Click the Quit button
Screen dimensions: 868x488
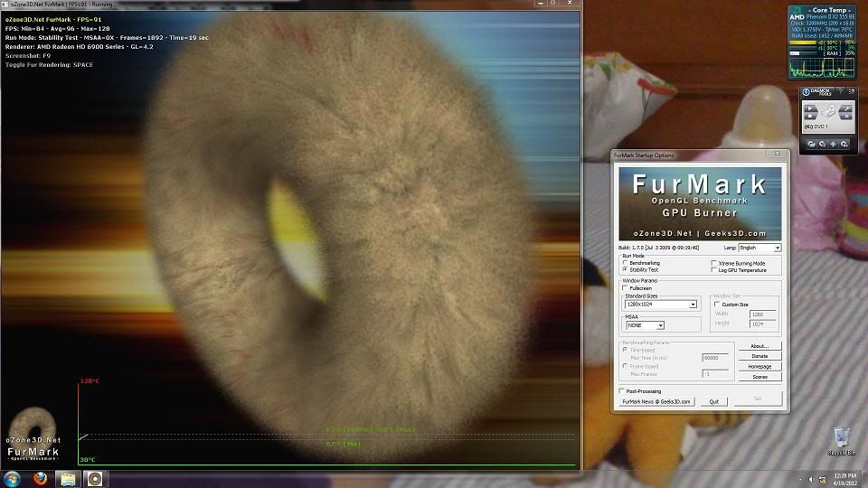(714, 401)
